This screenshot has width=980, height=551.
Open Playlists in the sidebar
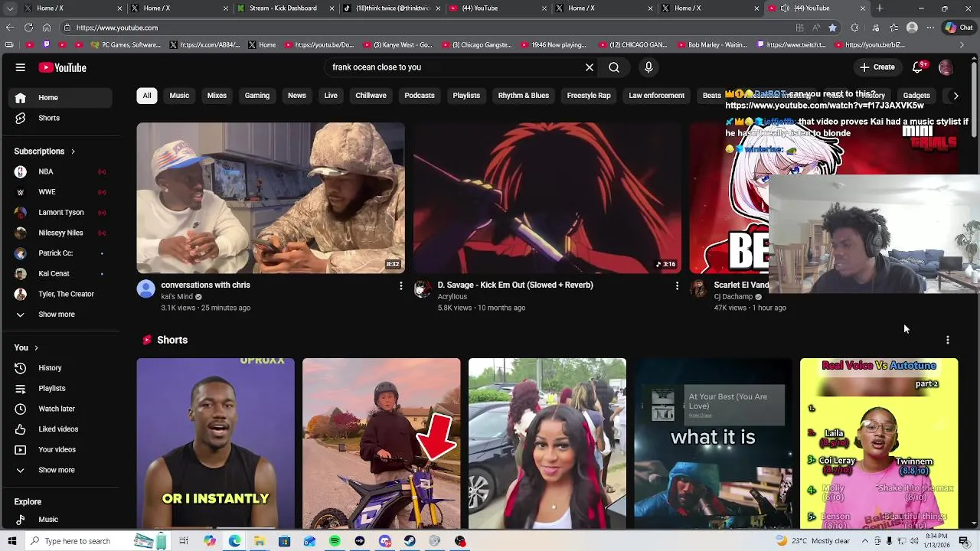(60, 388)
